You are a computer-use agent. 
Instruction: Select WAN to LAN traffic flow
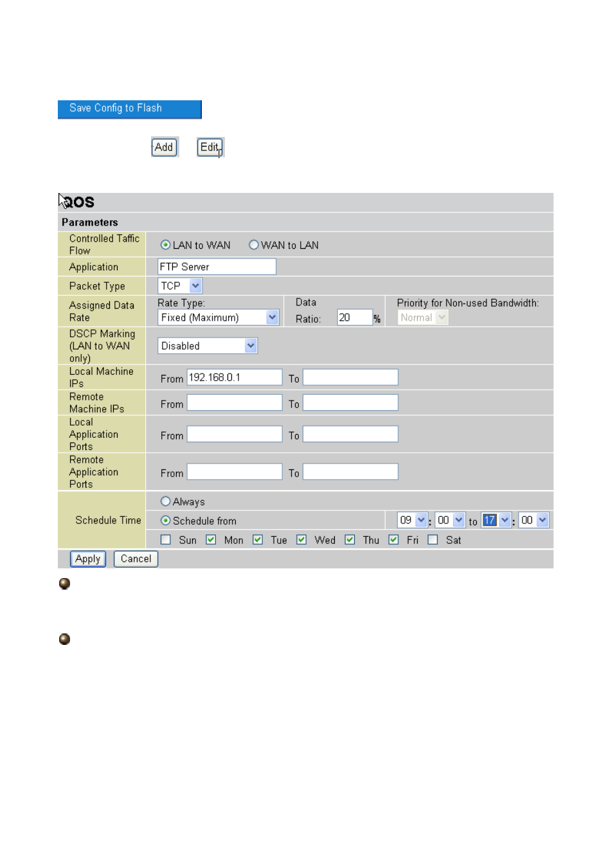tap(254, 245)
